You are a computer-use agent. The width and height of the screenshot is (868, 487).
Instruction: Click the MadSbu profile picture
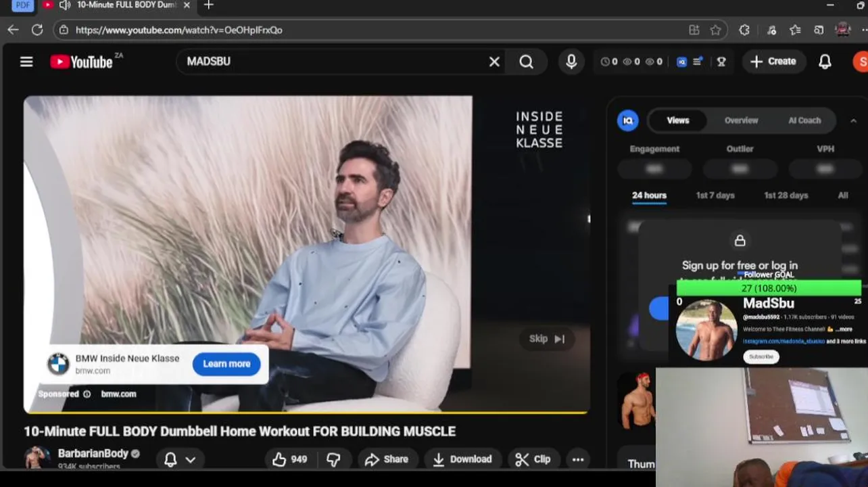pyautogui.click(x=706, y=330)
